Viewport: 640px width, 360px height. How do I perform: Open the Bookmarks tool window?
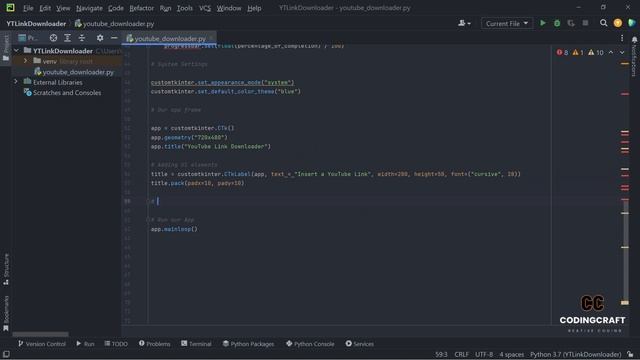6,313
